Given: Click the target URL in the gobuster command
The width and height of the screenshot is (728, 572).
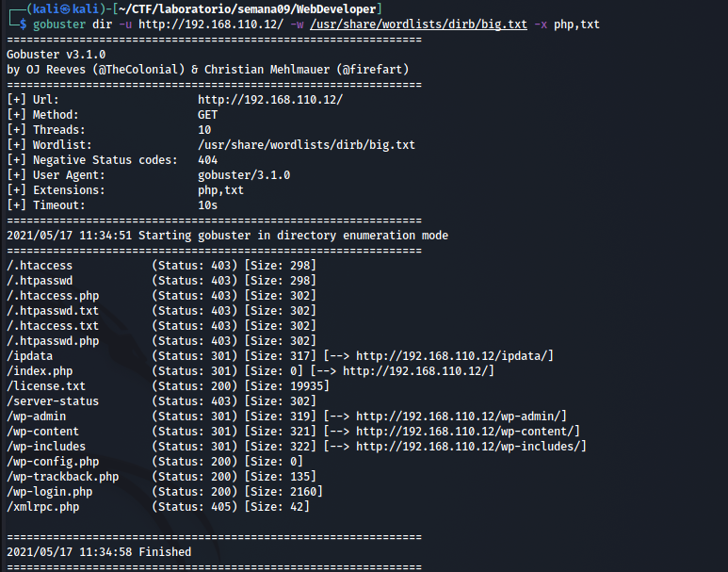Looking at the screenshot, I should 209,24.
